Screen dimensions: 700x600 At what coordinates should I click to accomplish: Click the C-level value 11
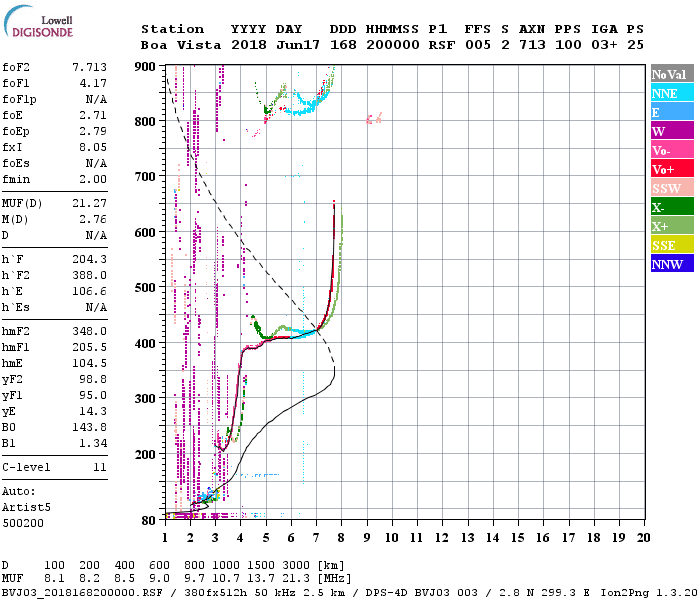(x=100, y=467)
